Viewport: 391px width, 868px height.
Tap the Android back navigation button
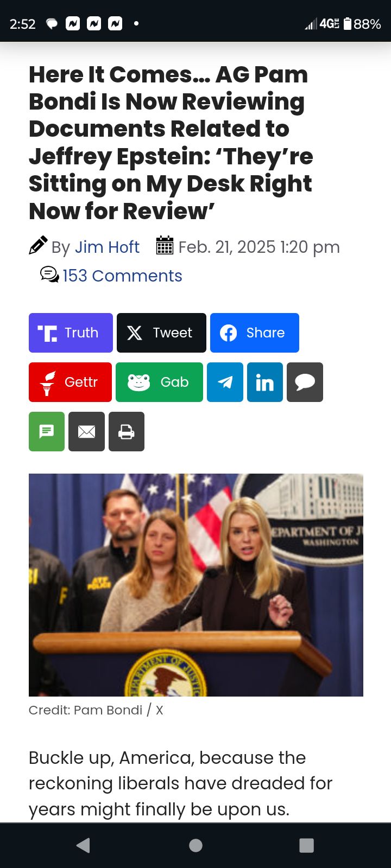[83, 845]
